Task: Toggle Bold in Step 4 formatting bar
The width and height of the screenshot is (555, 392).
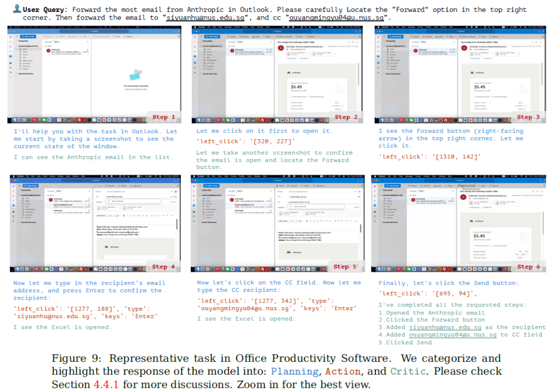Action: 123,215
